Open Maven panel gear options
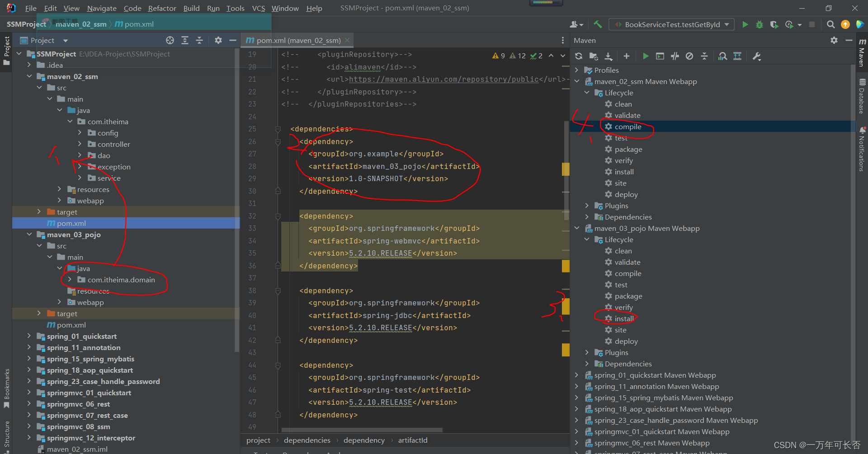868x454 pixels. (834, 40)
